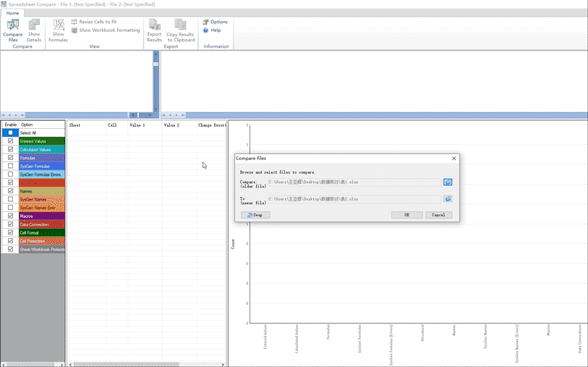Disable the Macros comparison checkbox

[10, 216]
